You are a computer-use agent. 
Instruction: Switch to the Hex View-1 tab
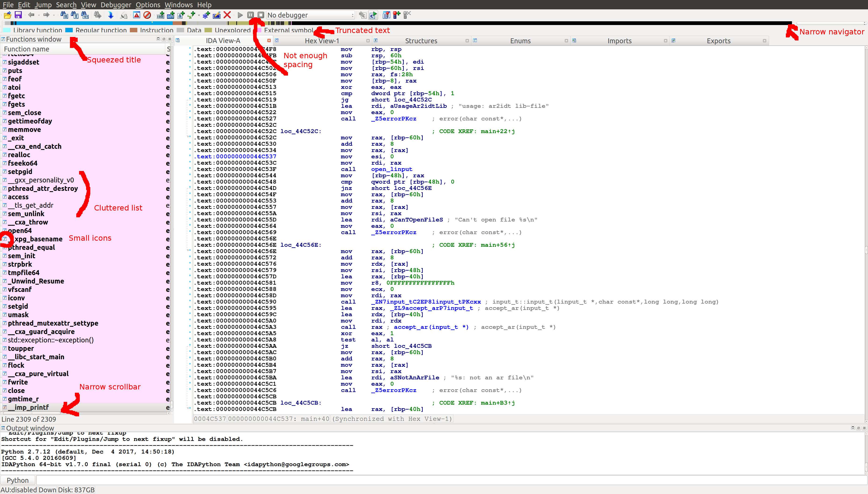click(322, 41)
